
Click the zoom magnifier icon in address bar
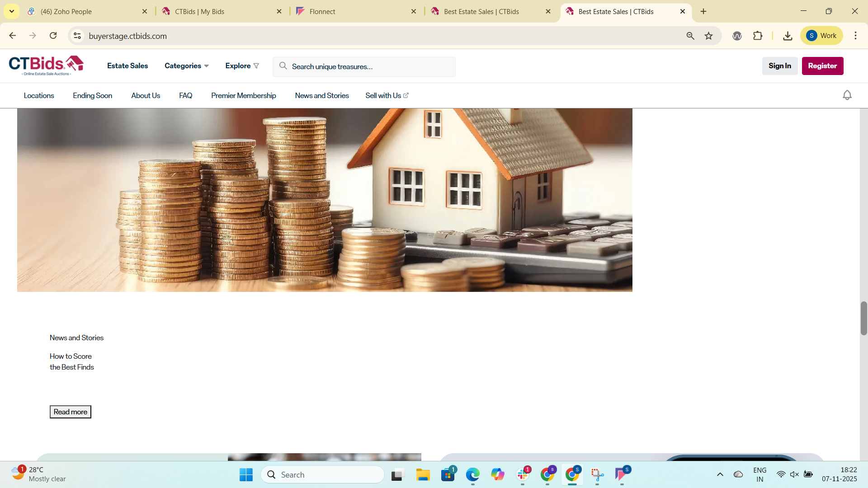[690, 36]
